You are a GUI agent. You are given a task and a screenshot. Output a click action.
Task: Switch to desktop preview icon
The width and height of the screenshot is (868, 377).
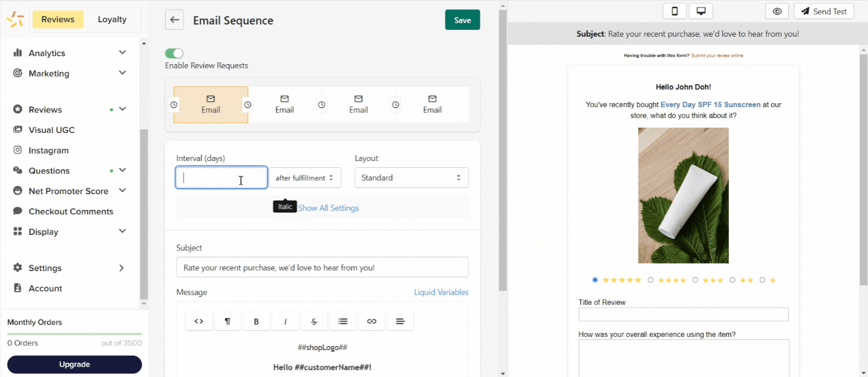(x=700, y=11)
